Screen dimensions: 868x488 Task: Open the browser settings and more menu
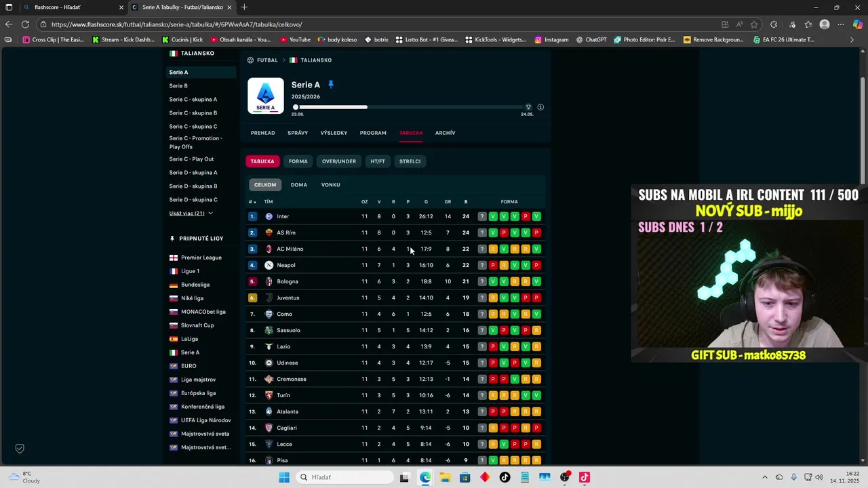[x=841, y=24]
